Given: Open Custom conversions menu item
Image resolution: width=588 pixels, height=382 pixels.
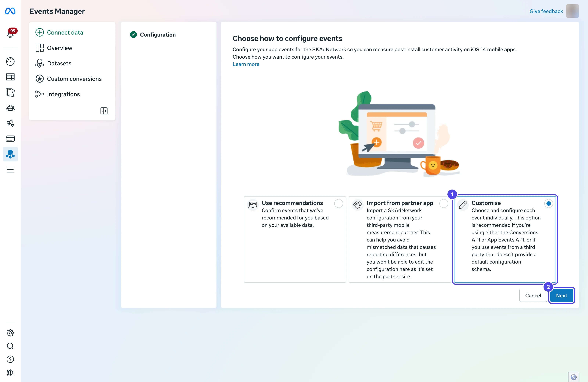Looking at the screenshot, I should (x=68, y=79).
